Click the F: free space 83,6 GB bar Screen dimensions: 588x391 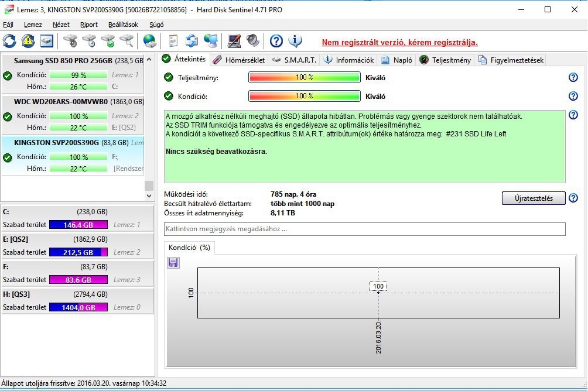(x=78, y=280)
